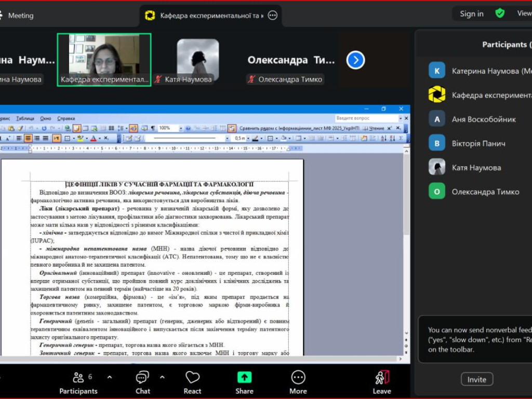Image resolution: width=532 pixels, height=399 pixels.
Task: Open the 100% zoom dropdown in Word
Action: coord(180,128)
